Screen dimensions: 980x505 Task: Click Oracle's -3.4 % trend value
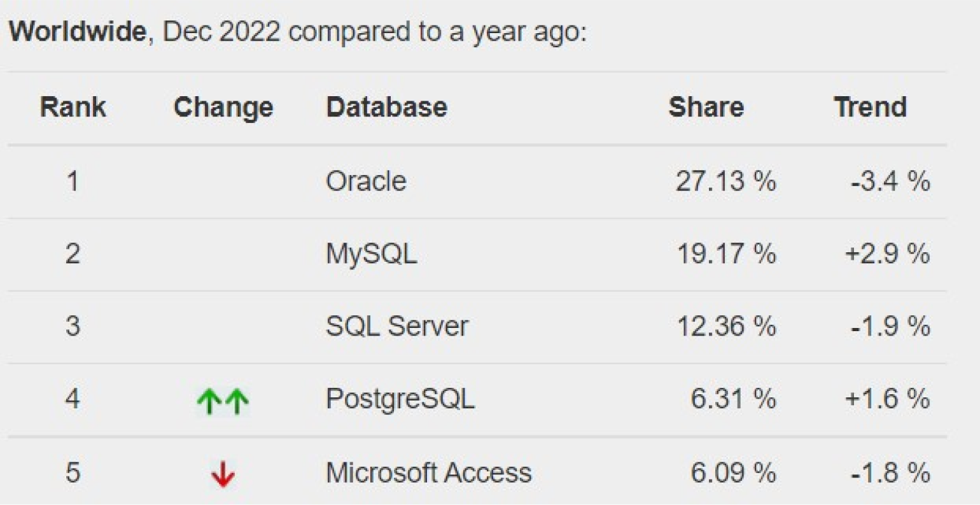(890, 181)
